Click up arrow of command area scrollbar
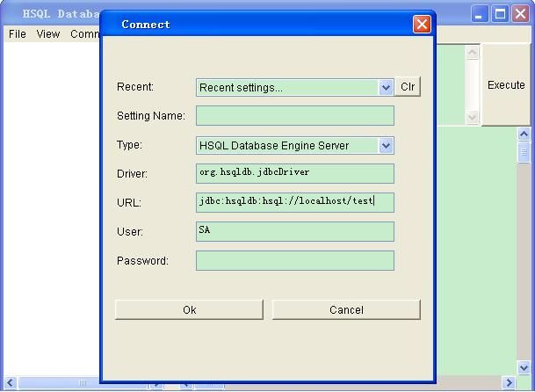The image size is (535, 392). (x=473, y=53)
